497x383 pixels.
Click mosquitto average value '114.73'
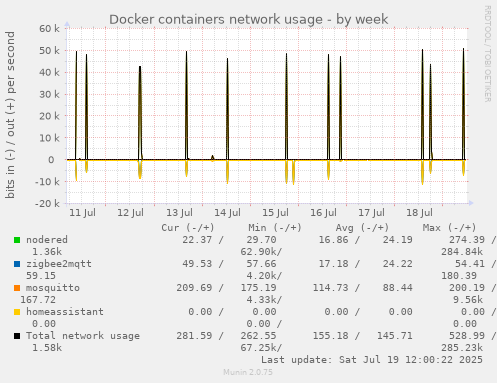pos(330,288)
